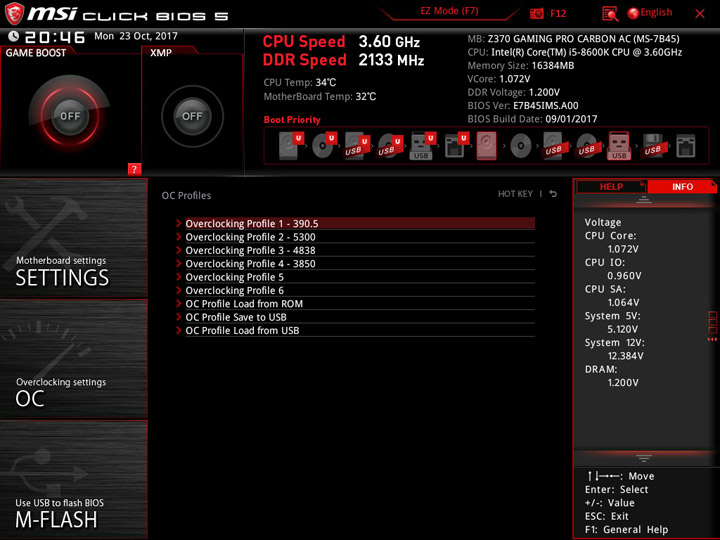Switch to the INFO tab
Screen dimensions: 720x540
tap(682, 186)
